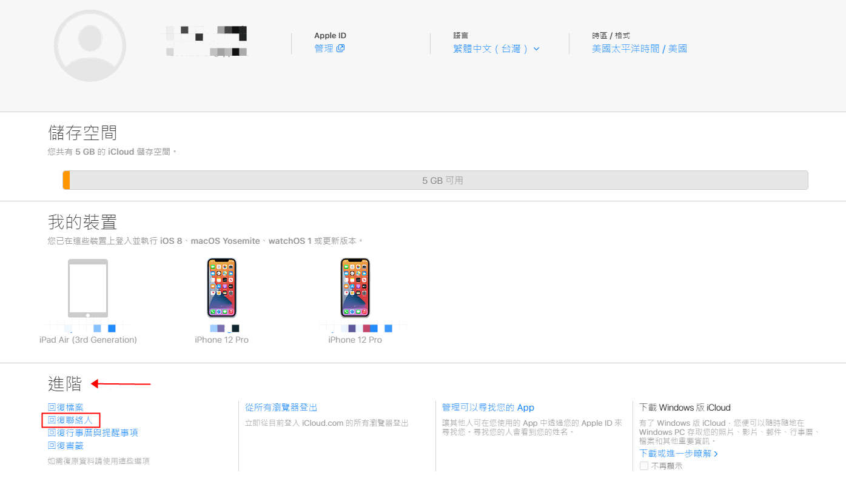
Task: Click the external link icon beside 管理
Action: tap(341, 49)
